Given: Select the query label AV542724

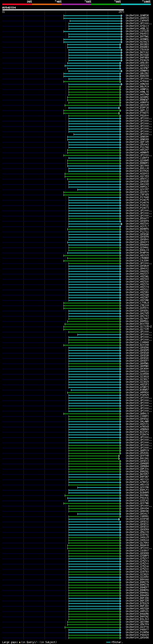Looking at the screenshot, I should point(9,8).
